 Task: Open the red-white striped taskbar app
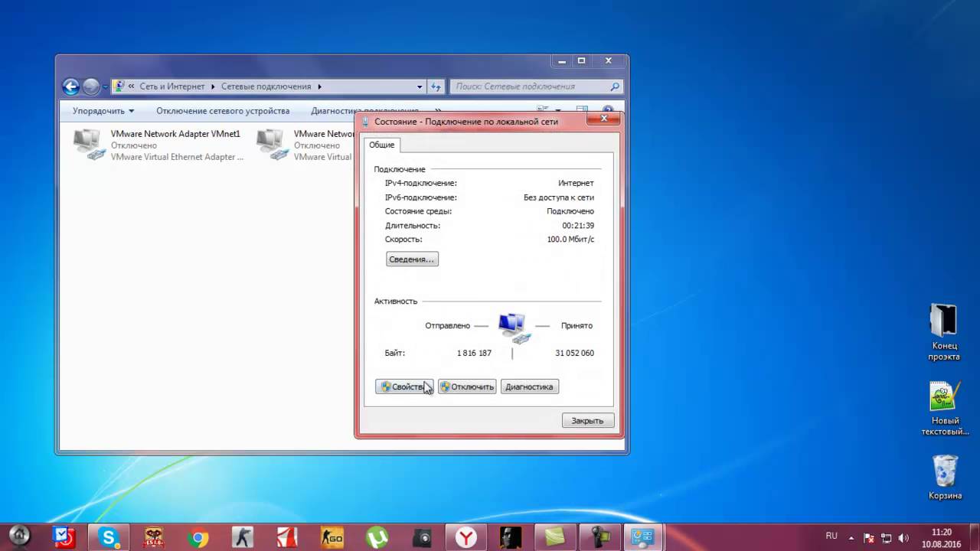coord(287,537)
